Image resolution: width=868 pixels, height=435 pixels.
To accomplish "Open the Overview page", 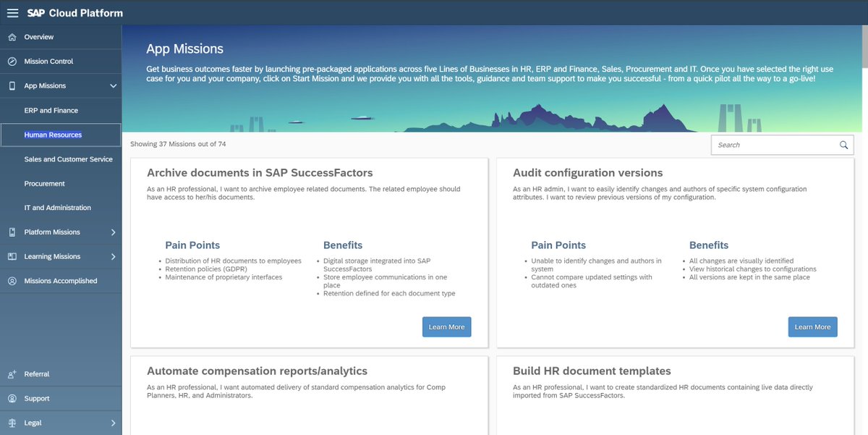I will click(61, 37).
